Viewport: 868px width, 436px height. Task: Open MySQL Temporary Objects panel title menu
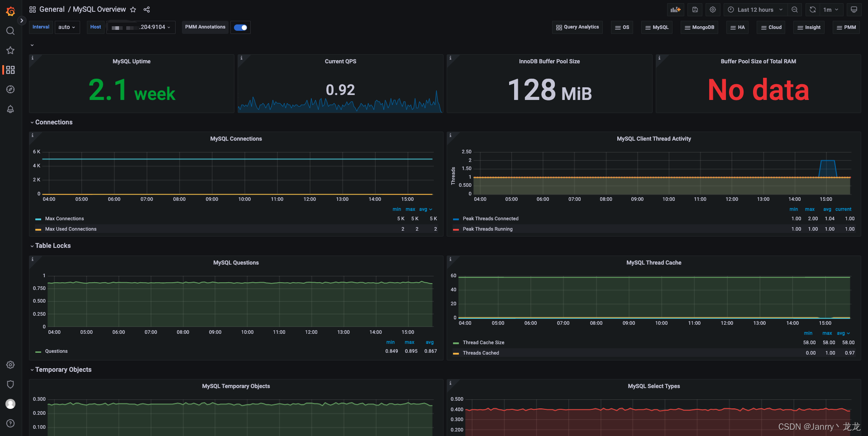[236, 386]
